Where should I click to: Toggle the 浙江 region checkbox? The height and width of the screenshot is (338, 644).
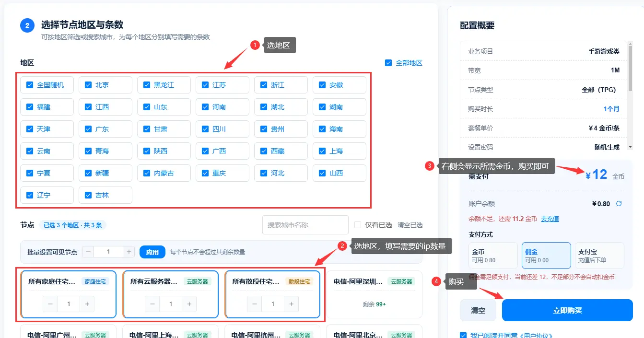[x=264, y=85]
